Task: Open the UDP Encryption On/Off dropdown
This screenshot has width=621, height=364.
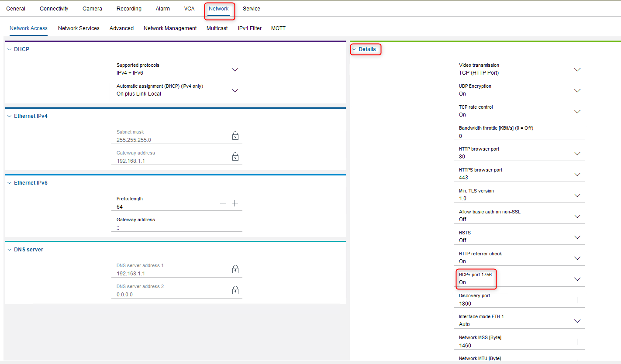Action: click(x=577, y=91)
